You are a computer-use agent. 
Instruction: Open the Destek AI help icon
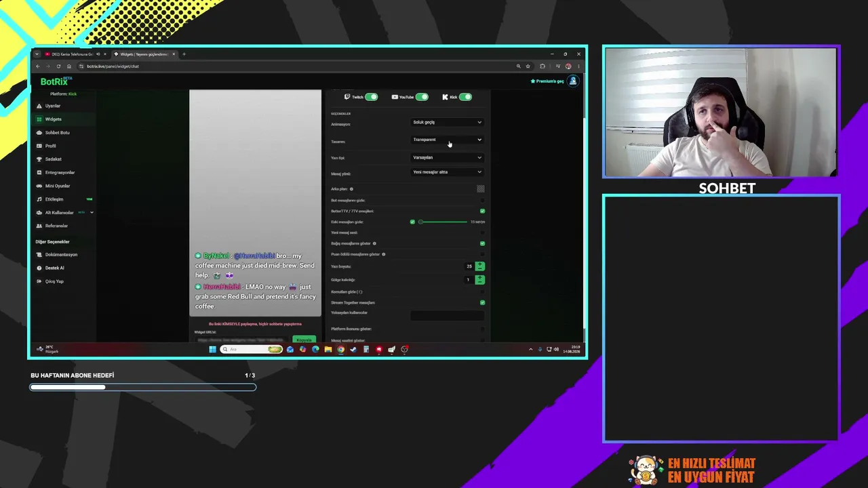tap(39, 268)
